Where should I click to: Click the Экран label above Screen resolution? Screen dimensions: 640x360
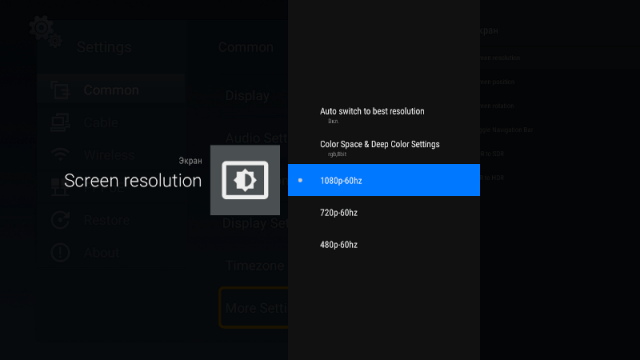(x=190, y=161)
